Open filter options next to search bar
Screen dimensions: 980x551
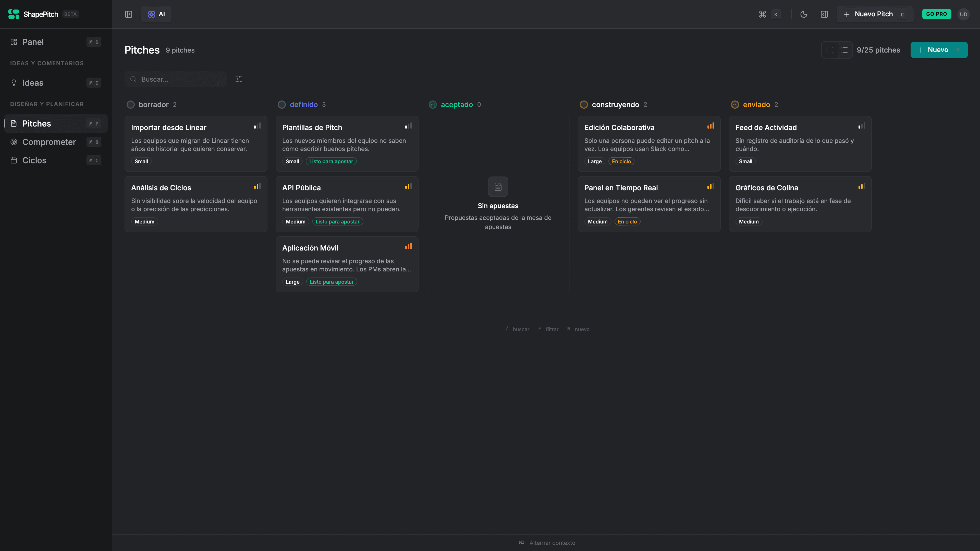point(239,79)
